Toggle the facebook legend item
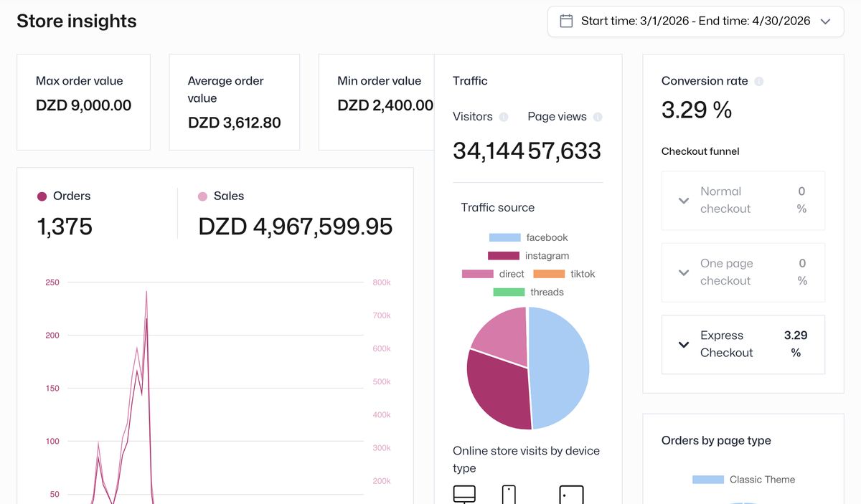 [x=528, y=237]
